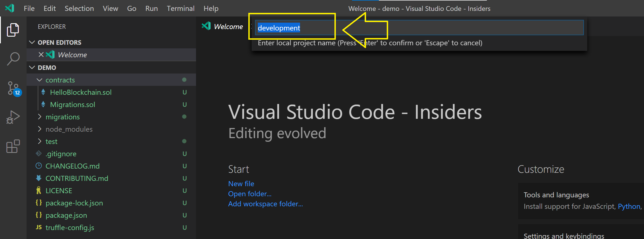Viewport: 644px width, 239px height.
Task: Open the Extensions view icon
Action: tap(13, 146)
